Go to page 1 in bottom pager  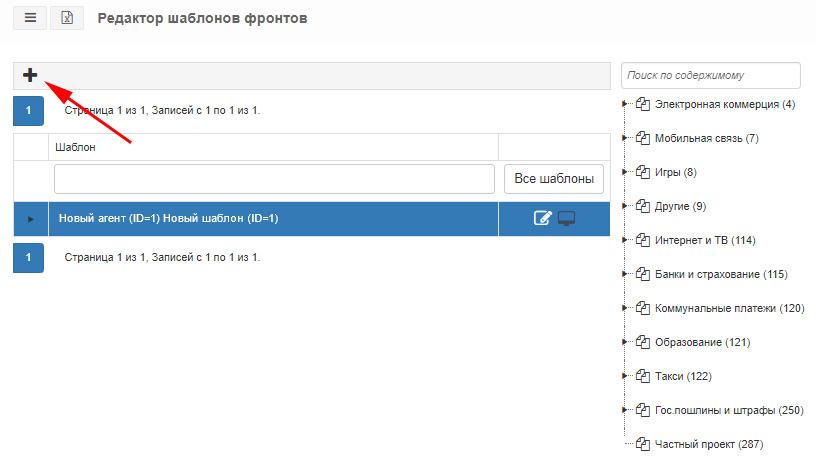coord(28,257)
